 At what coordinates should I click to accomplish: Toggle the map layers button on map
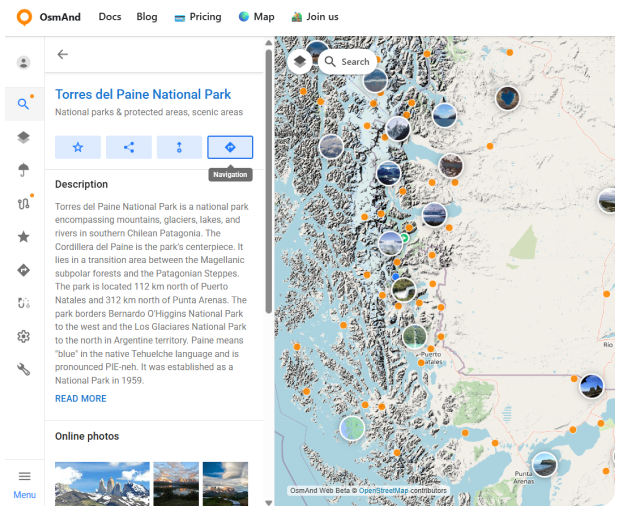[300, 61]
